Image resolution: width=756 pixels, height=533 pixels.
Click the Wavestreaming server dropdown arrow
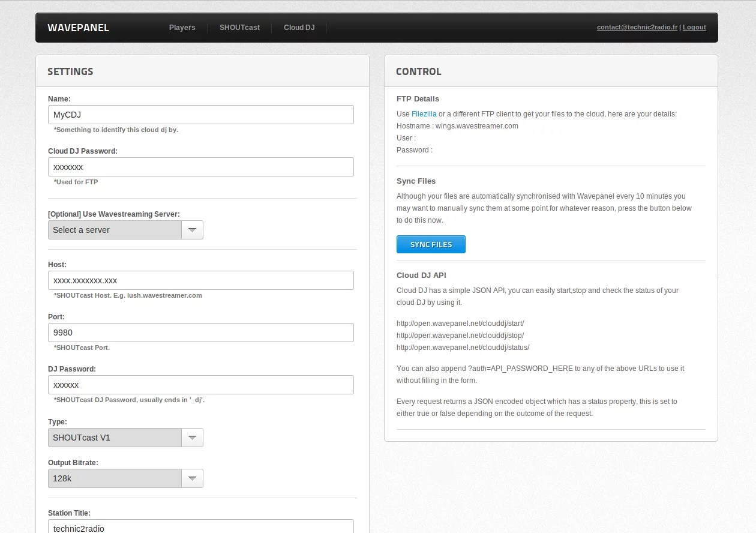(x=192, y=230)
